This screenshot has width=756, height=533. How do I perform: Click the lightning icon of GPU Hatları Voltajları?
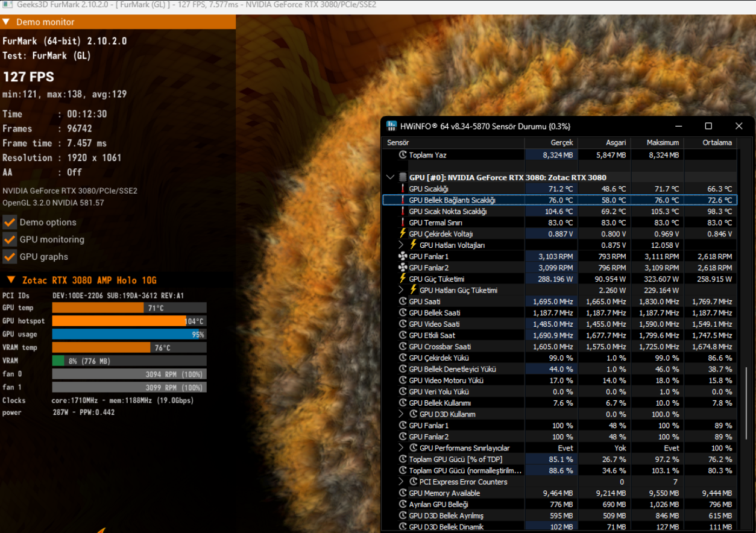(x=414, y=245)
